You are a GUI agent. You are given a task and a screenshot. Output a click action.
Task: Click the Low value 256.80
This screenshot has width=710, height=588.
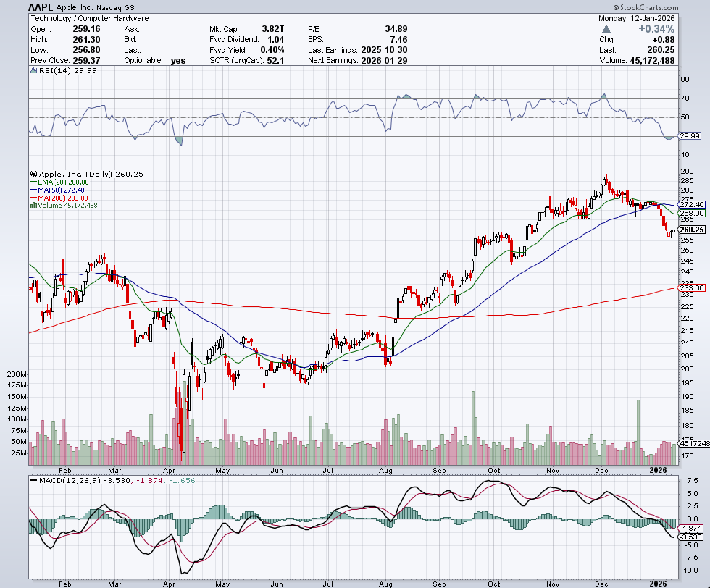pyautogui.click(x=86, y=50)
